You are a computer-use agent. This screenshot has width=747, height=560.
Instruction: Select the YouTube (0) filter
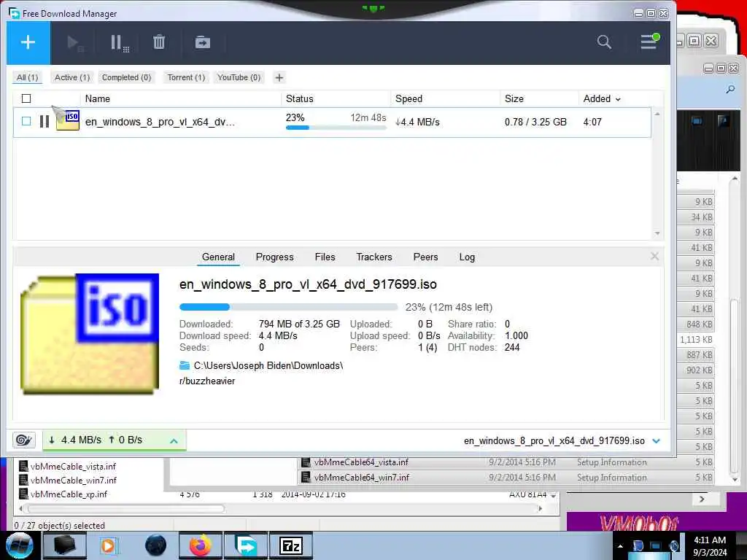point(239,77)
